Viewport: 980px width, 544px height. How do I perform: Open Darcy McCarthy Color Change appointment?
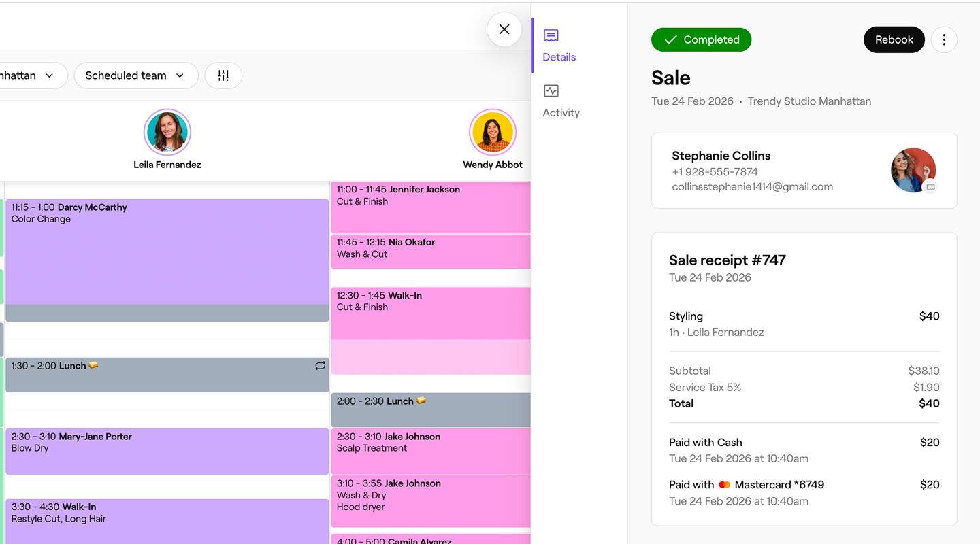tap(167, 252)
